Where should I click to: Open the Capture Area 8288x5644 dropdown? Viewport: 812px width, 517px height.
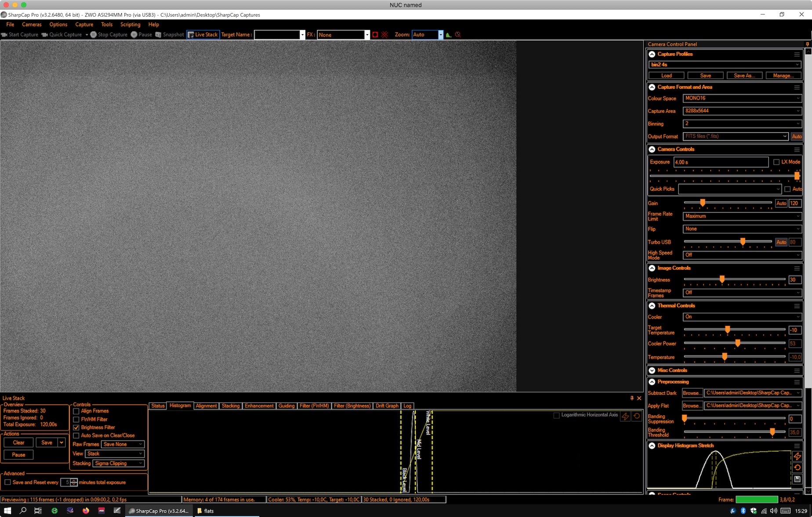pyautogui.click(x=742, y=111)
